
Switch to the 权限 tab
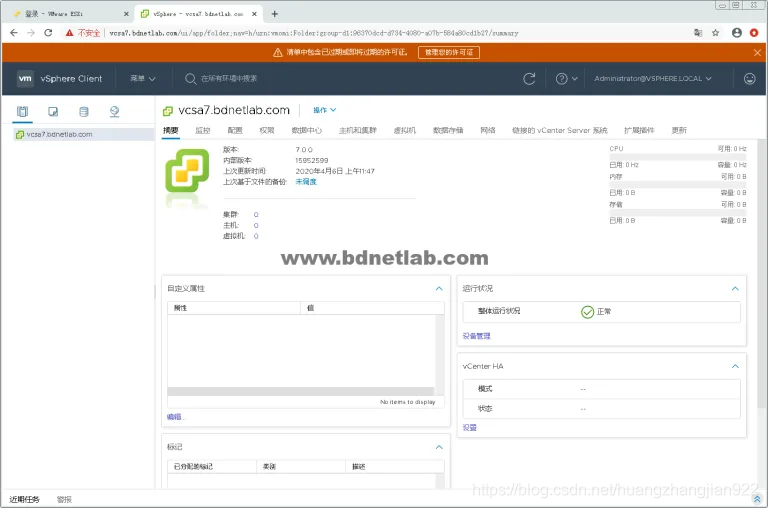click(267, 130)
